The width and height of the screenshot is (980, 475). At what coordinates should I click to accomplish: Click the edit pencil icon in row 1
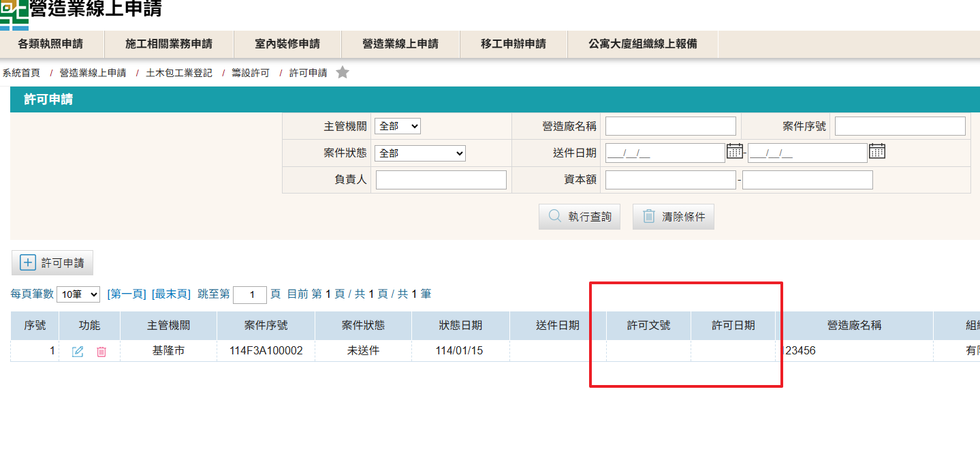tap(78, 352)
